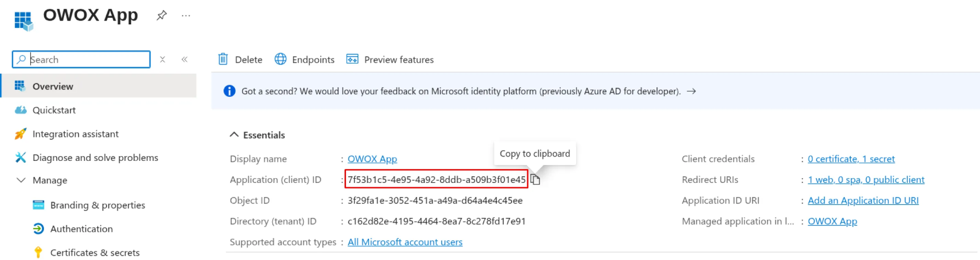980x260 pixels.
Task: Select the Application (client) ID value
Action: [x=436, y=180]
